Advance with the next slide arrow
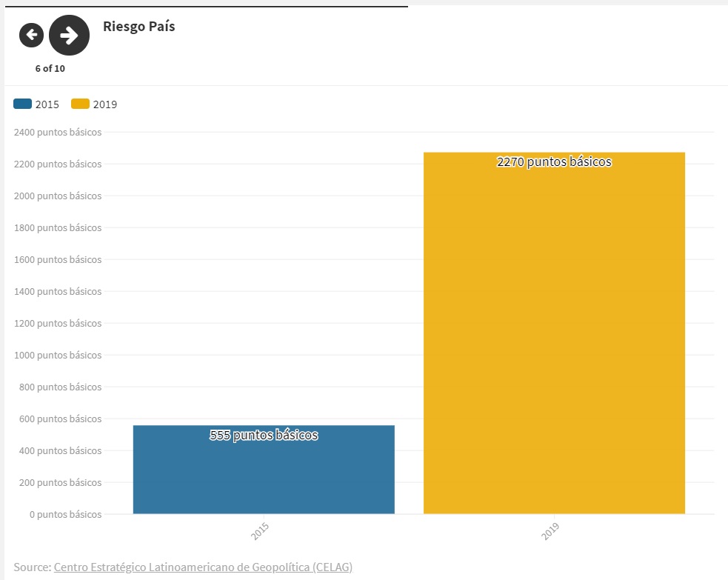This screenshot has height=580, width=728. [x=69, y=35]
